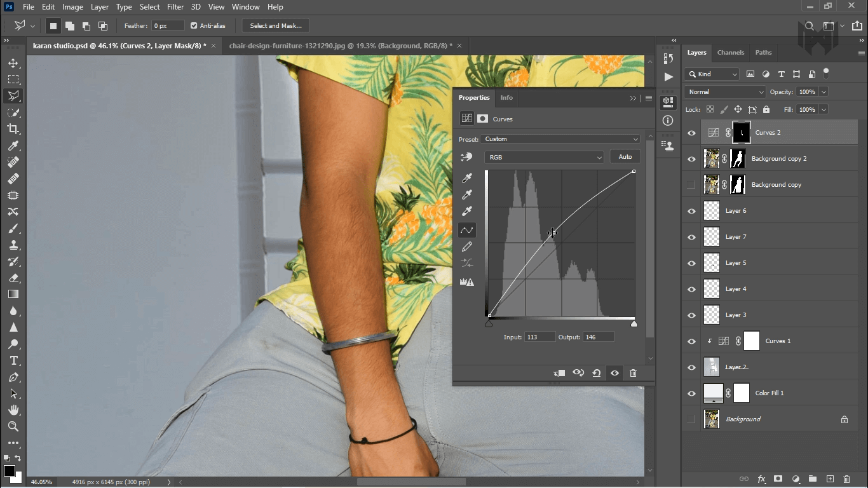Click the Curves Output value field
Viewport: 868px width, 488px height.
point(599,337)
